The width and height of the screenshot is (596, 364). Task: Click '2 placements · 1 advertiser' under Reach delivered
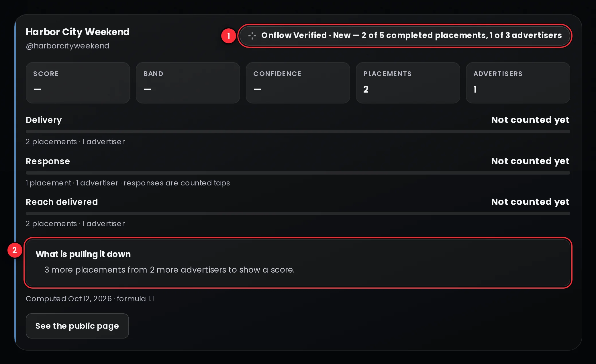pyautogui.click(x=75, y=224)
